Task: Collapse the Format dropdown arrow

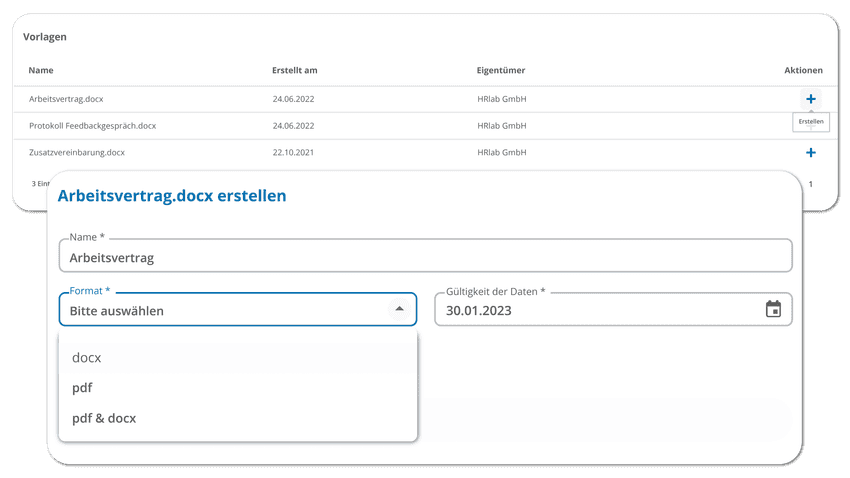Action: pyautogui.click(x=400, y=309)
